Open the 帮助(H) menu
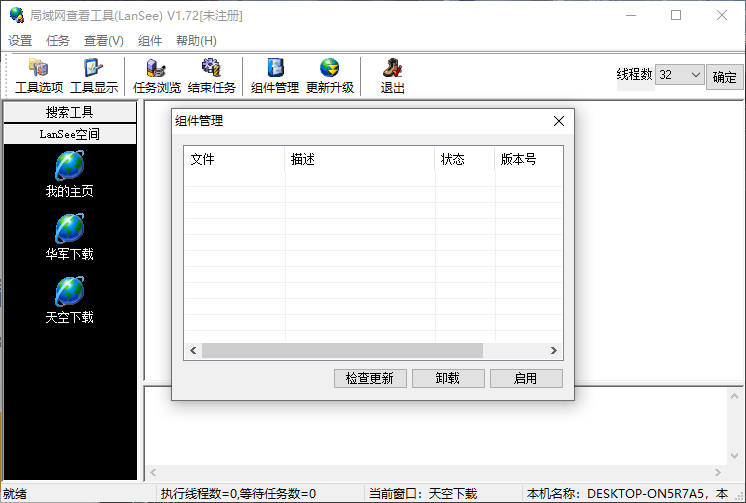Screen dimensions: 746x503 196,41
